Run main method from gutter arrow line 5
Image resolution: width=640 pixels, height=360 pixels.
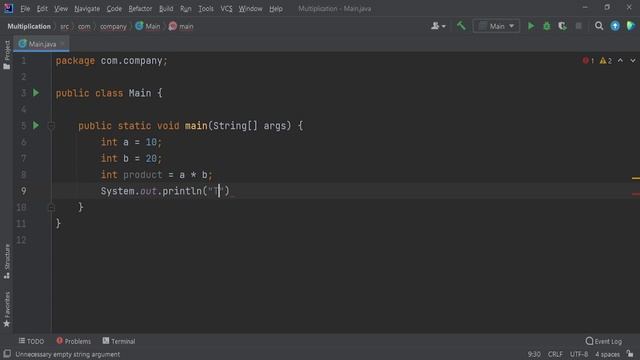click(x=36, y=125)
